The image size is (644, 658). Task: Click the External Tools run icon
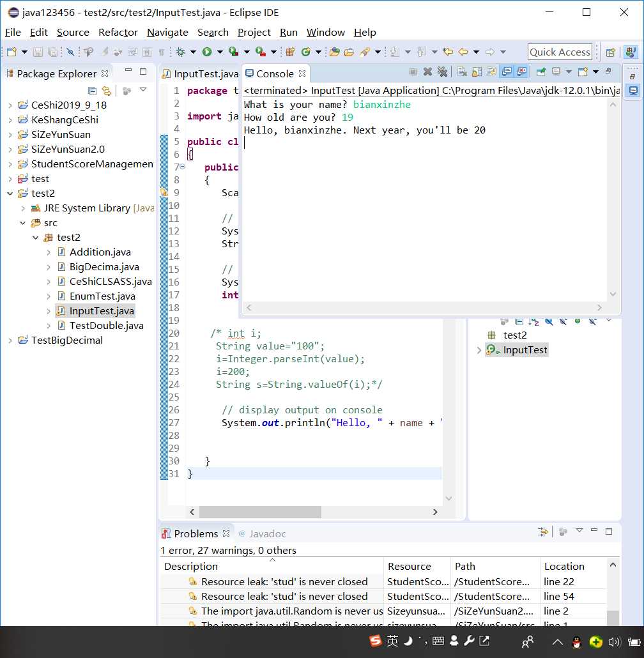[x=261, y=52]
